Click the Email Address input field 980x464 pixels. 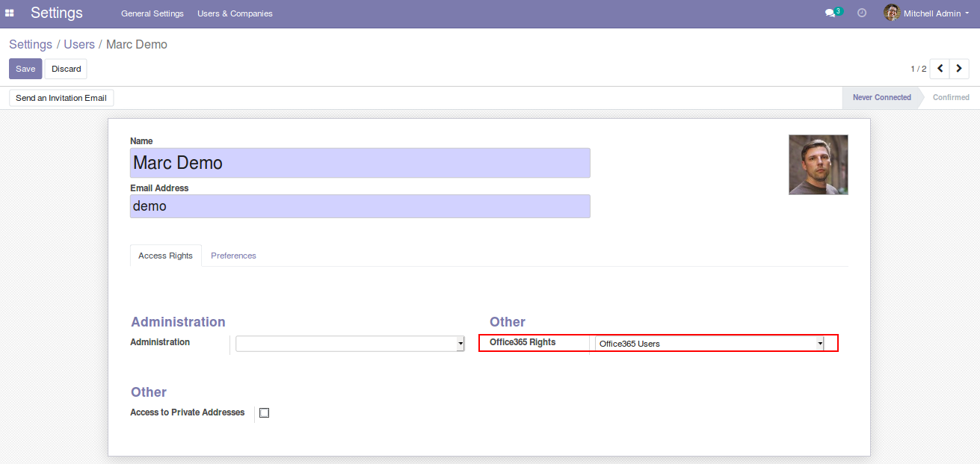point(360,206)
